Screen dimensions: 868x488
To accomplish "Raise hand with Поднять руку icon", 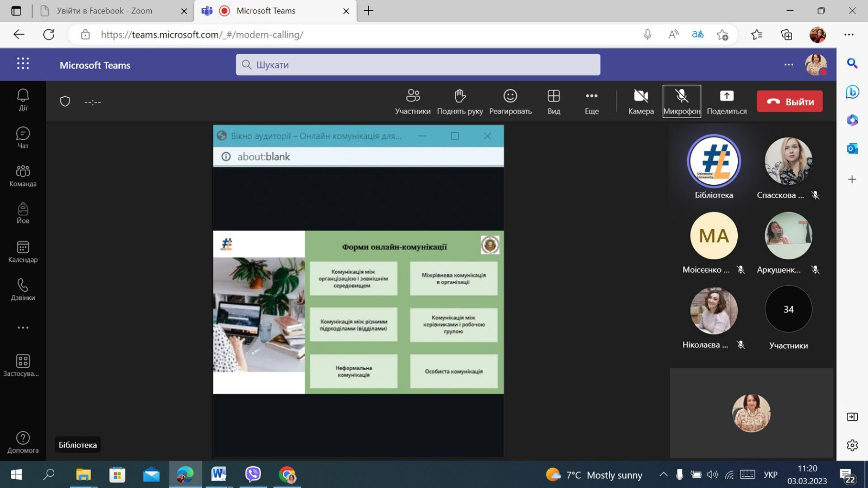I will click(459, 101).
